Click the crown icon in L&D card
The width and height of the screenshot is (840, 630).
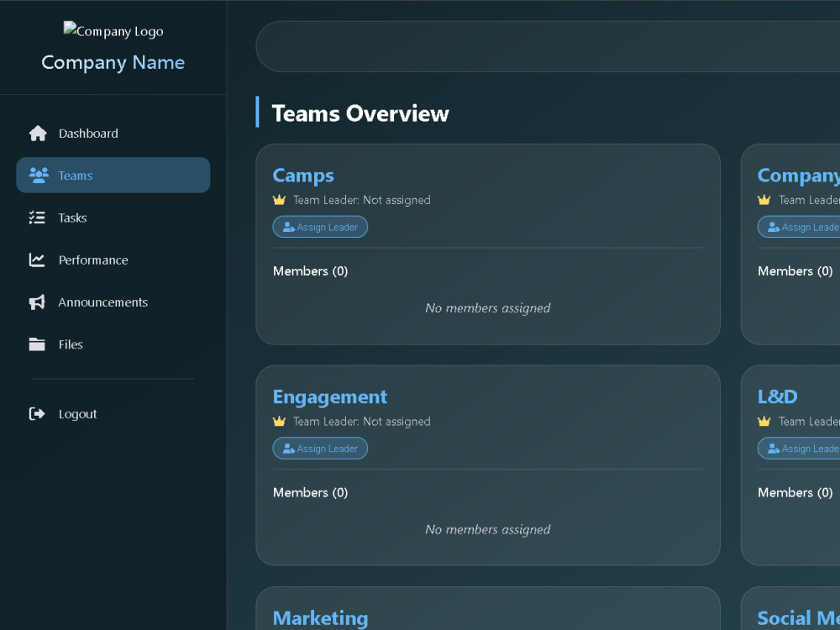pyautogui.click(x=764, y=421)
